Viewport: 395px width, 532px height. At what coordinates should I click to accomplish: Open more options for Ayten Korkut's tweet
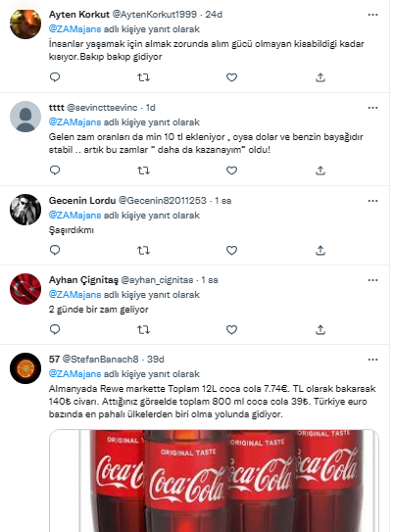tap(372, 15)
